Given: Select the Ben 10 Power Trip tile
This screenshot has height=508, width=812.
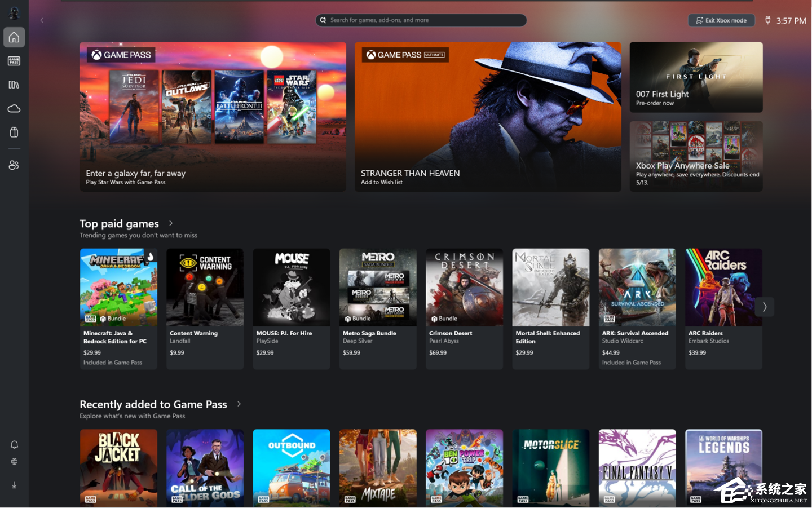Looking at the screenshot, I should pos(464,468).
